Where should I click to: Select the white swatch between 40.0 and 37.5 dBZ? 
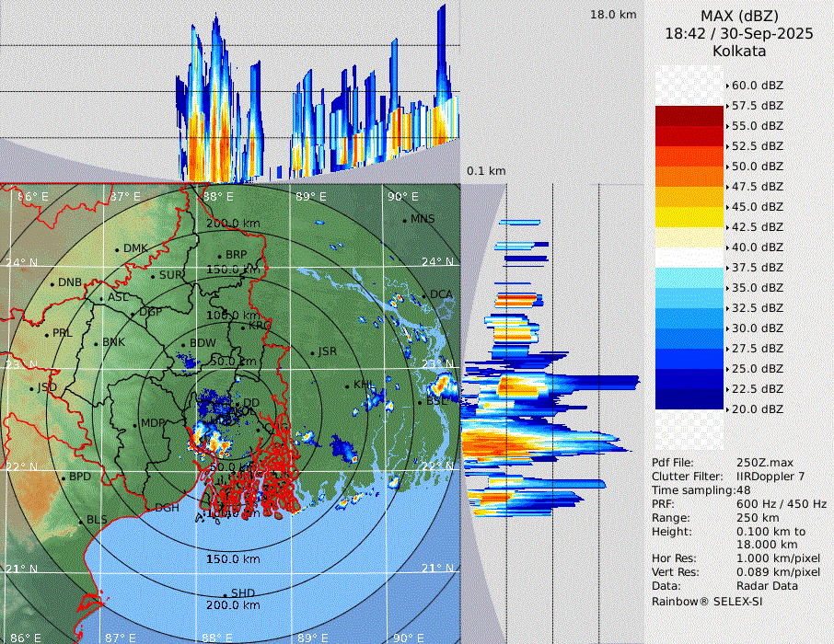click(x=689, y=258)
